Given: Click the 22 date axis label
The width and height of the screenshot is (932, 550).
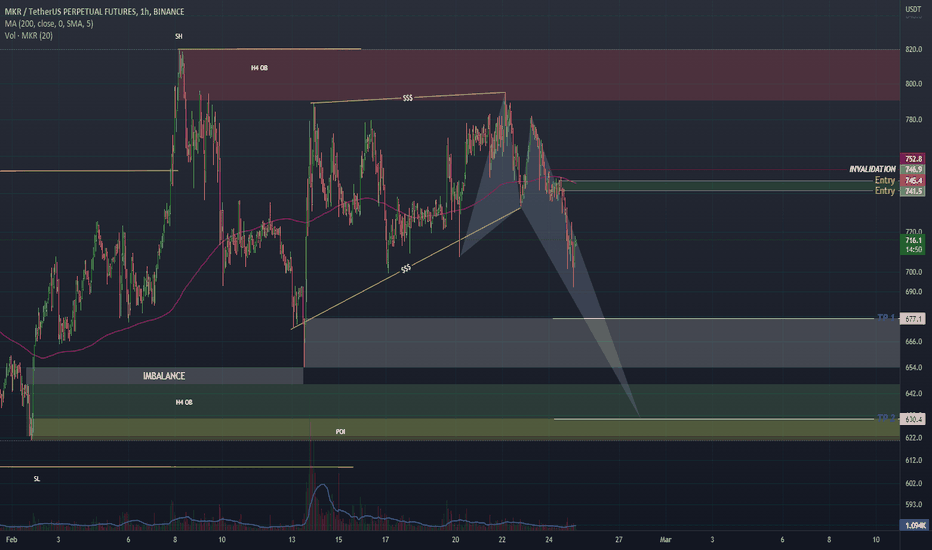Looking at the screenshot, I should pyautogui.click(x=502, y=540).
